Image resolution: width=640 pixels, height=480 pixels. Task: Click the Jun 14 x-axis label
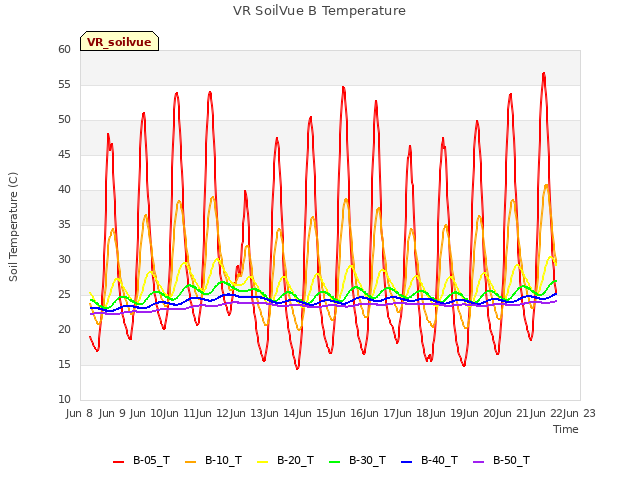click(x=279, y=413)
